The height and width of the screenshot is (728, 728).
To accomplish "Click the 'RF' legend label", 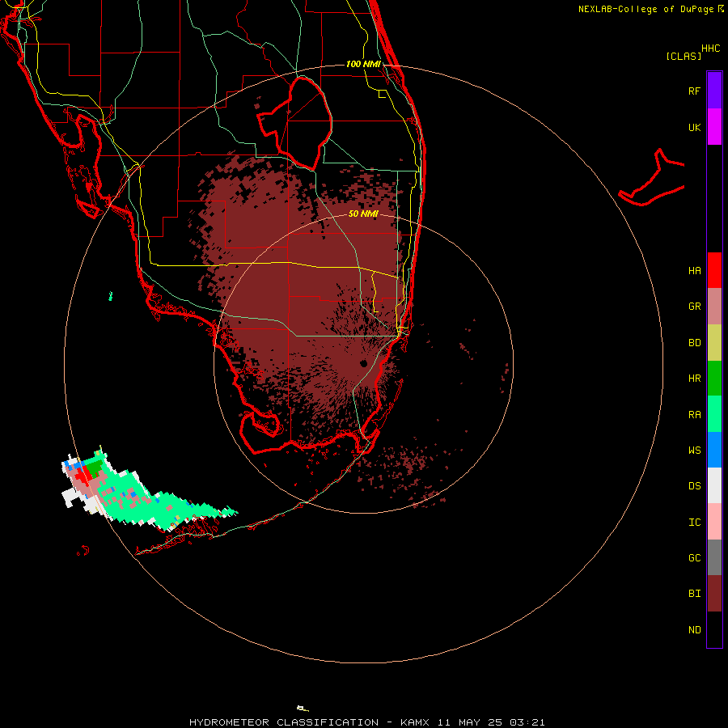I will pyautogui.click(x=694, y=91).
